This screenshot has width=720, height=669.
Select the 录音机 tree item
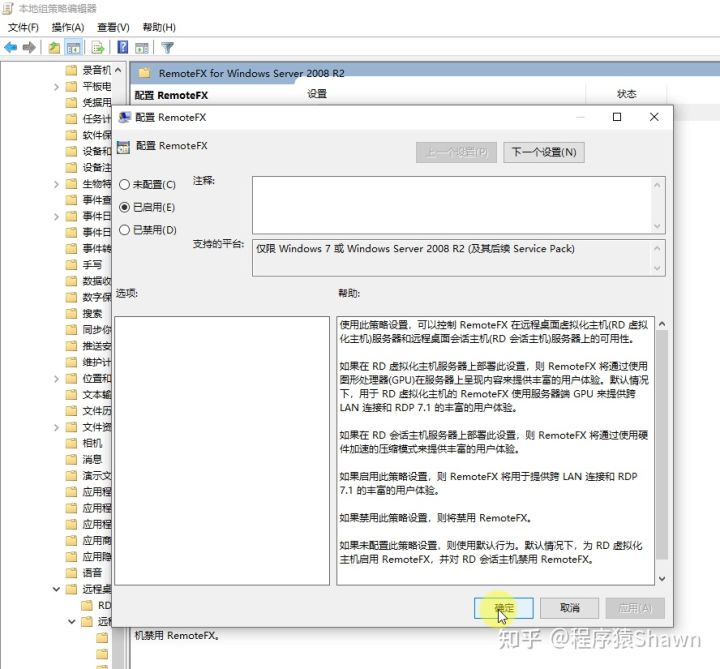click(96, 70)
